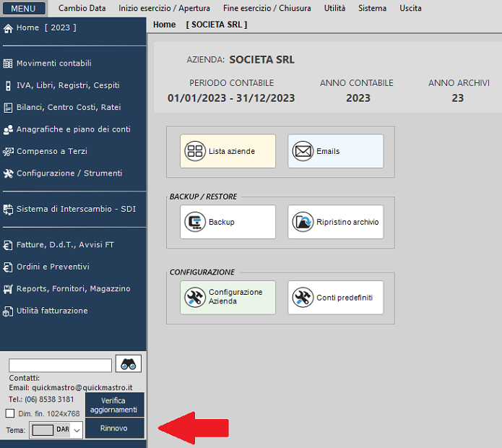Open the Utilità menu
Viewport: 502px width, 448px height.
[x=334, y=9]
